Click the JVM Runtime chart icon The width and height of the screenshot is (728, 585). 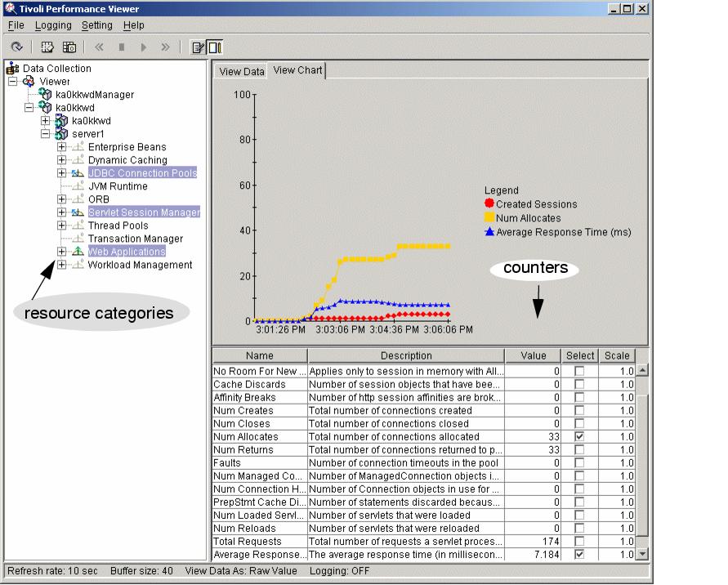click(x=78, y=186)
